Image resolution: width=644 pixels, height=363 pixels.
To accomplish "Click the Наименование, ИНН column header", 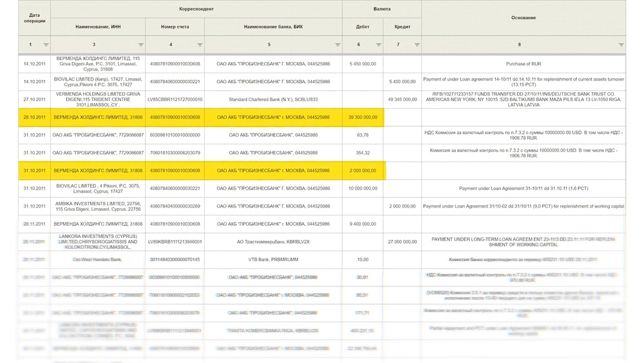I will point(98,27).
